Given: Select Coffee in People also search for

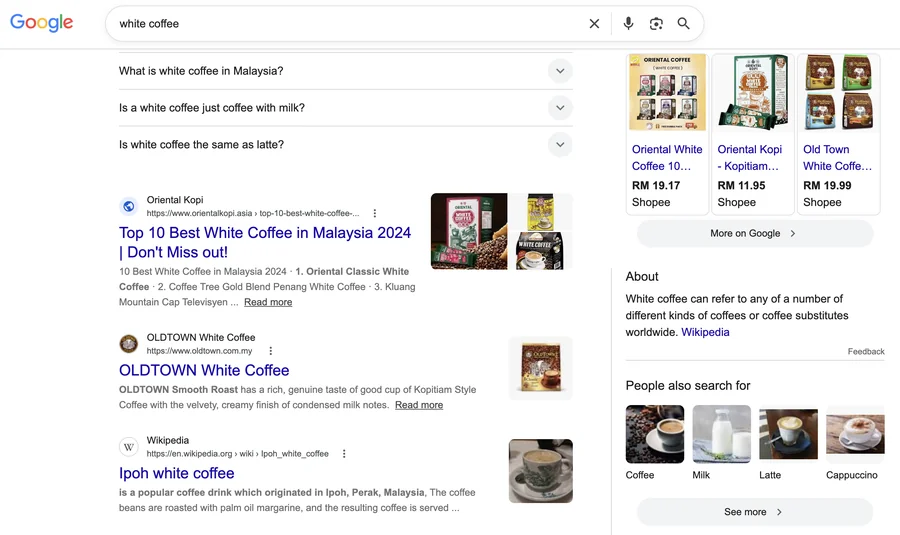Looking at the screenshot, I should tap(655, 443).
